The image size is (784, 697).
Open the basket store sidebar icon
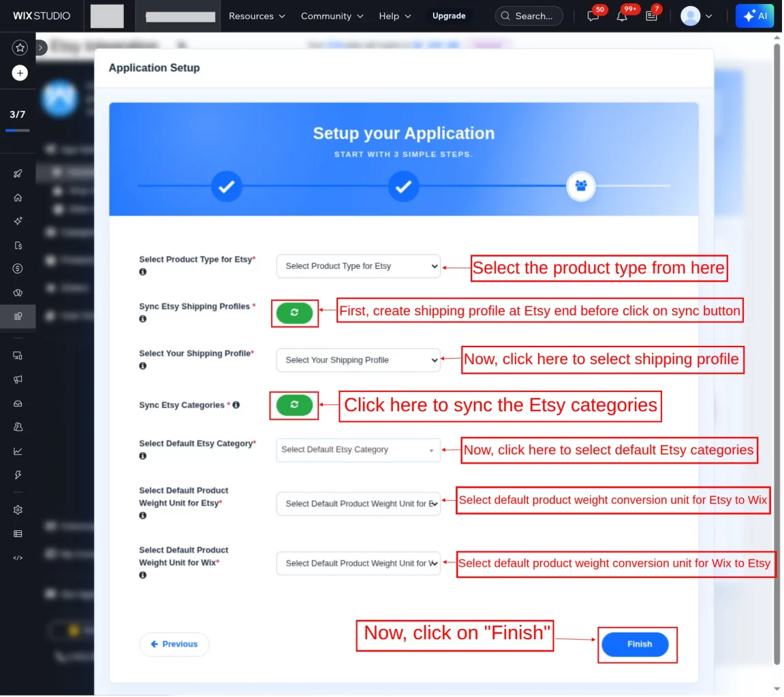pyautogui.click(x=18, y=293)
